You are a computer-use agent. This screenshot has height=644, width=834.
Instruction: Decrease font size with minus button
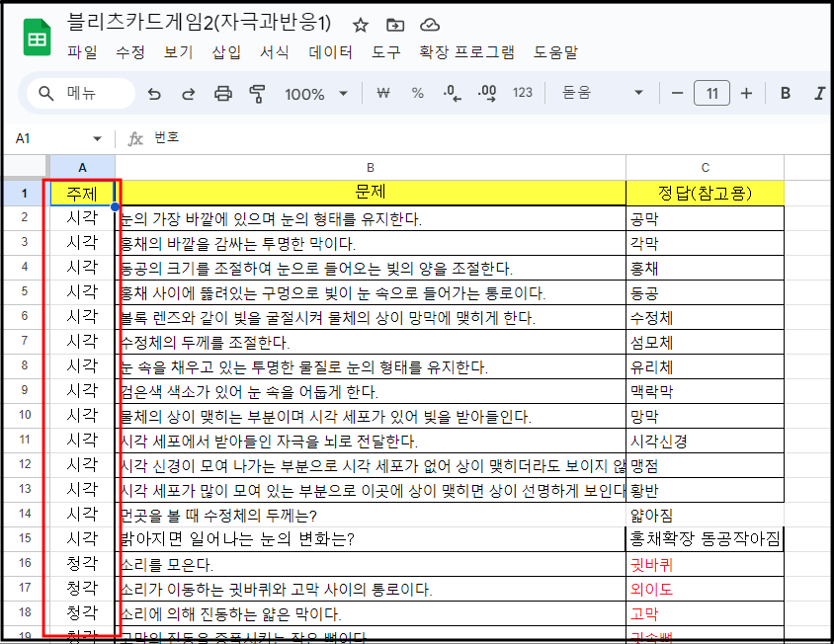pos(677,94)
